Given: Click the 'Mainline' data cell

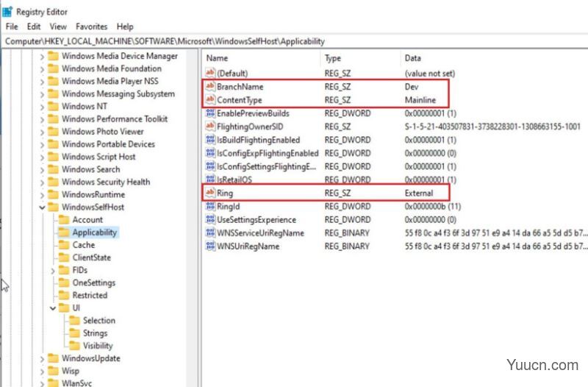Looking at the screenshot, I should [420, 100].
